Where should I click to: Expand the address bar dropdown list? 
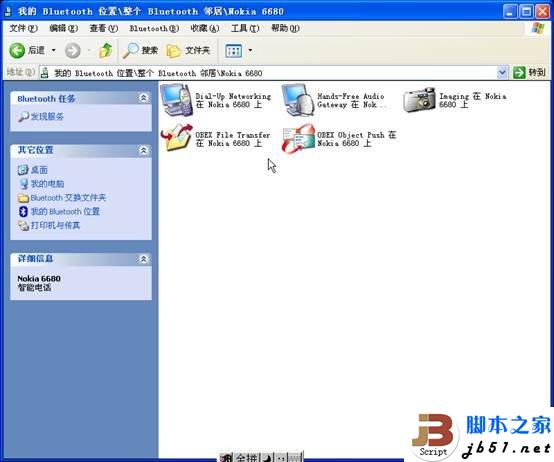(x=502, y=73)
